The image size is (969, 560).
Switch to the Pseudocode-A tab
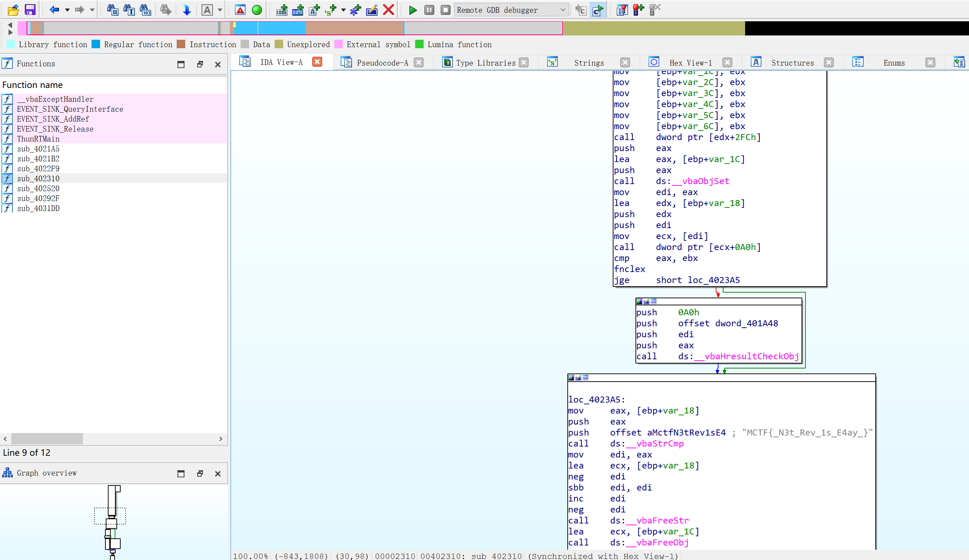(382, 63)
